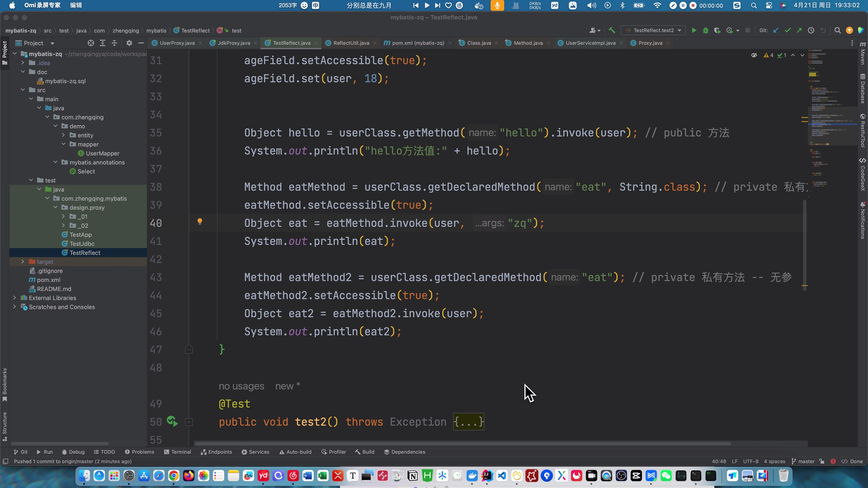Screen dimensions: 868x488
Task: Switch to the ReflectUtil.java editor tab
Action: (351, 43)
